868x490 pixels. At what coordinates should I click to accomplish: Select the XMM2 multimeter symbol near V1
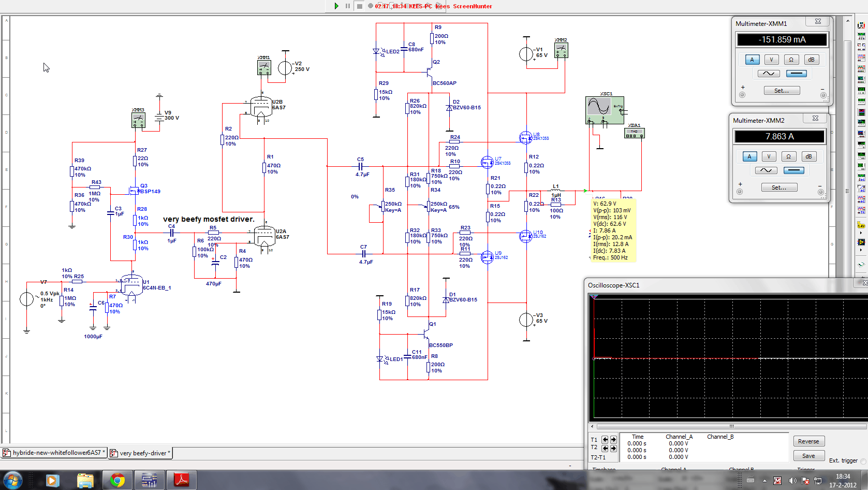pyautogui.click(x=561, y=50)
